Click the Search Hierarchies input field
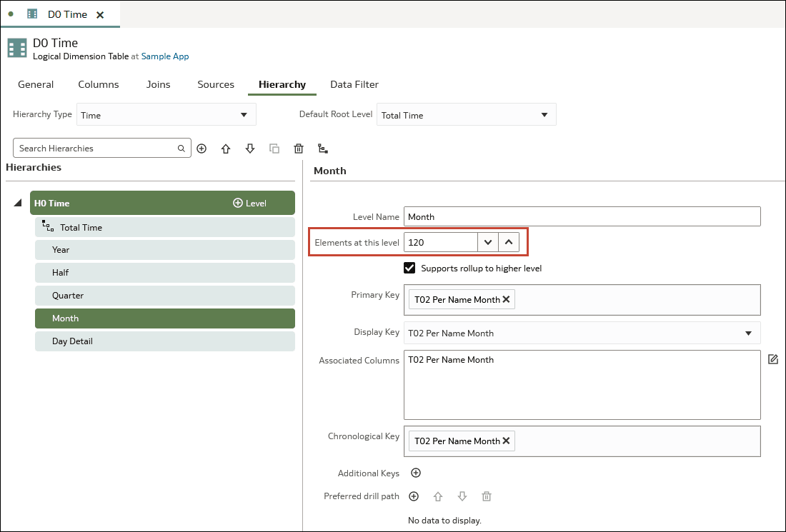Viewport: 786px width, 532px height. click(96, 149)
